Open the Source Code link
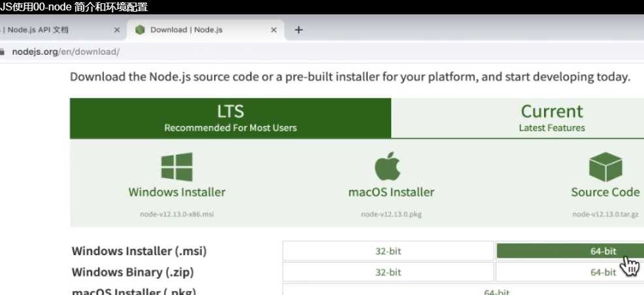This screenshot has width=644, height=295. click(x=605, y=192)
